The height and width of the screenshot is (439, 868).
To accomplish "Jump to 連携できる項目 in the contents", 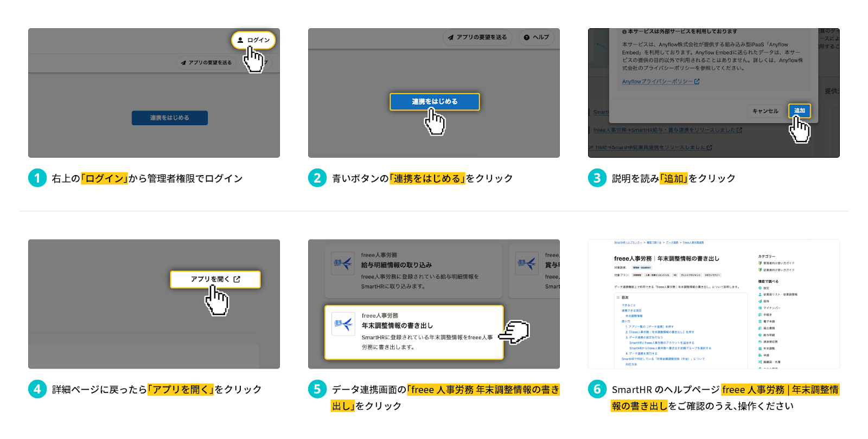I will [631, 311].
